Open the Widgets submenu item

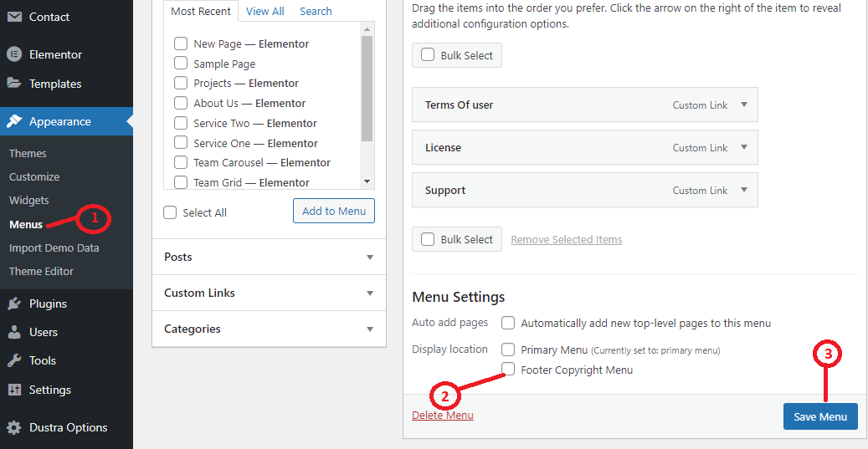[x=29, y=201]
